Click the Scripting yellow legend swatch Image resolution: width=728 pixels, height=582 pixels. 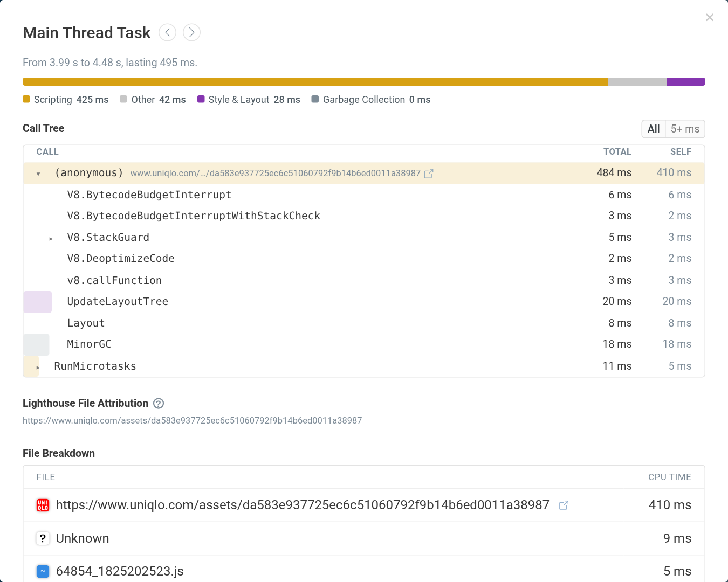[26, 99]
